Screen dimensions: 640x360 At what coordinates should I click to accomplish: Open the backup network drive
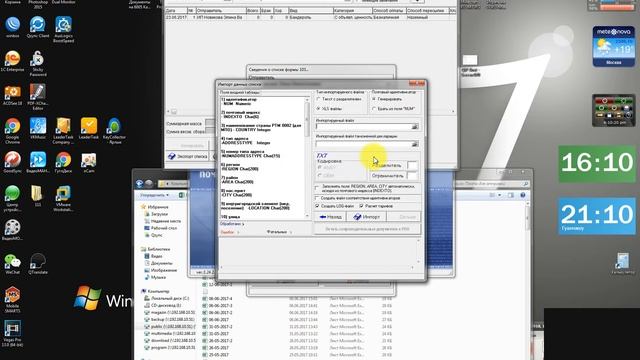click(171, 319)
